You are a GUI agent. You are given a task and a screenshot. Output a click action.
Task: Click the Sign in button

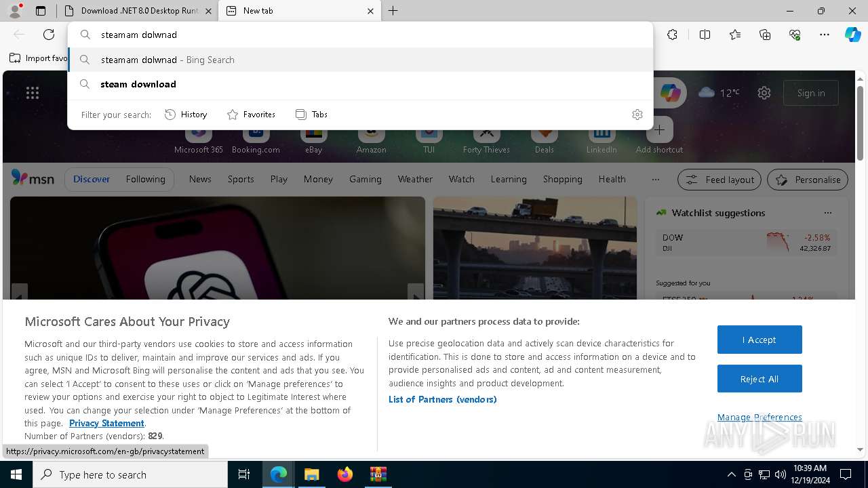coord(811,93)
